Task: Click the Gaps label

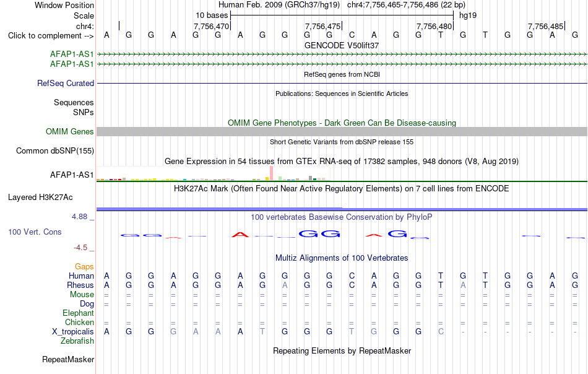Action: pyautogui.click(x=84, y=267)
